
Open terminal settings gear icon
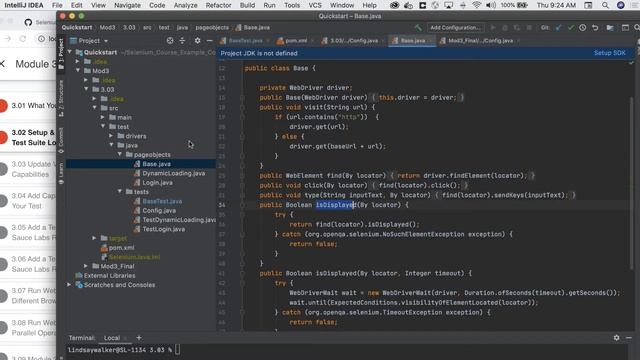616,338
